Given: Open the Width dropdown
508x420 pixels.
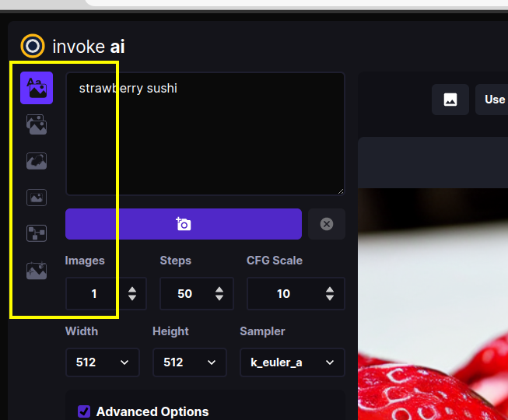Looking at the screenshot, I should coord(102,362).
